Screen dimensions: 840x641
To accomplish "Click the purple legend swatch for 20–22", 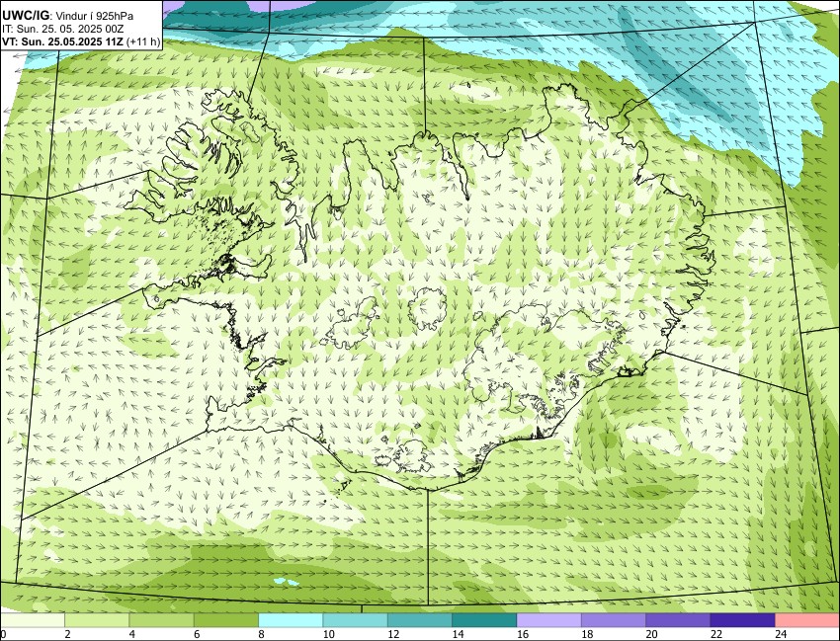I will (678, 620).
